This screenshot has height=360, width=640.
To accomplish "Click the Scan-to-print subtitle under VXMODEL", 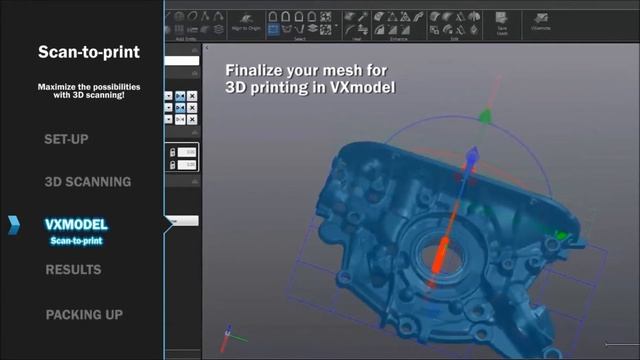I will click(76, 241).
